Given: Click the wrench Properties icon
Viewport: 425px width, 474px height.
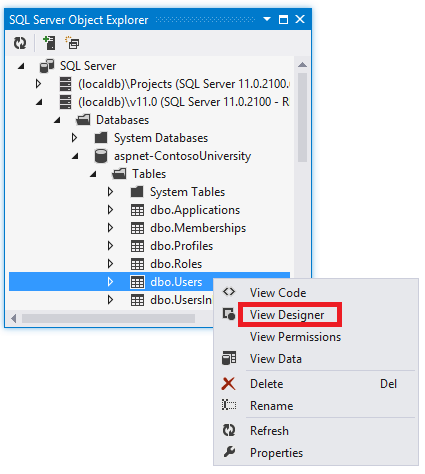Looking at the screenshot, I should (x=229, y=452).
